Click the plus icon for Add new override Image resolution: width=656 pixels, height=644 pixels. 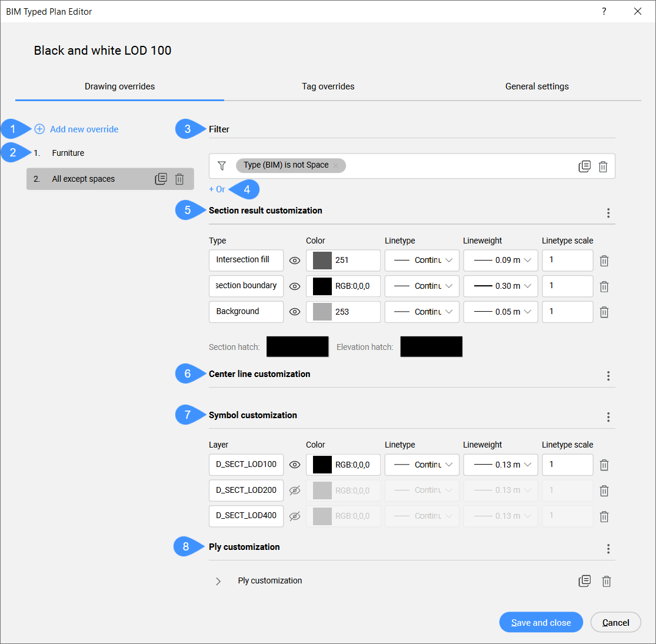[x=39, y=129]
